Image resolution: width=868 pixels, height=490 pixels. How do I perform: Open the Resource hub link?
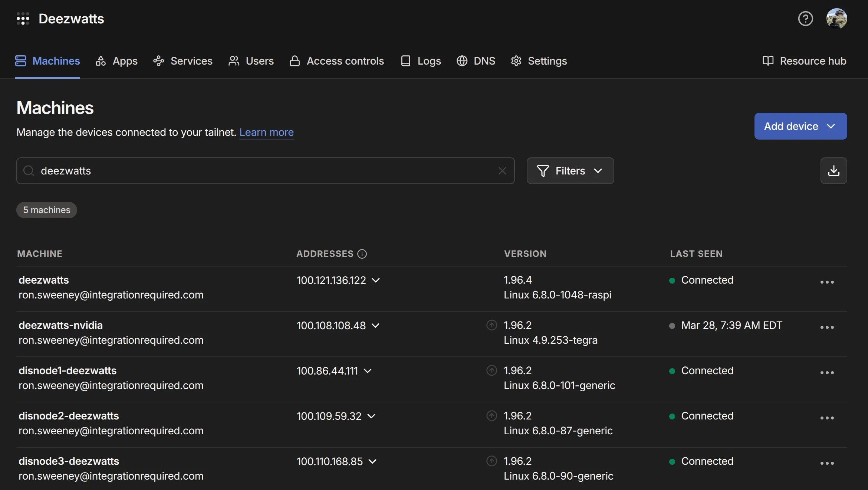(x=804, y=61)
